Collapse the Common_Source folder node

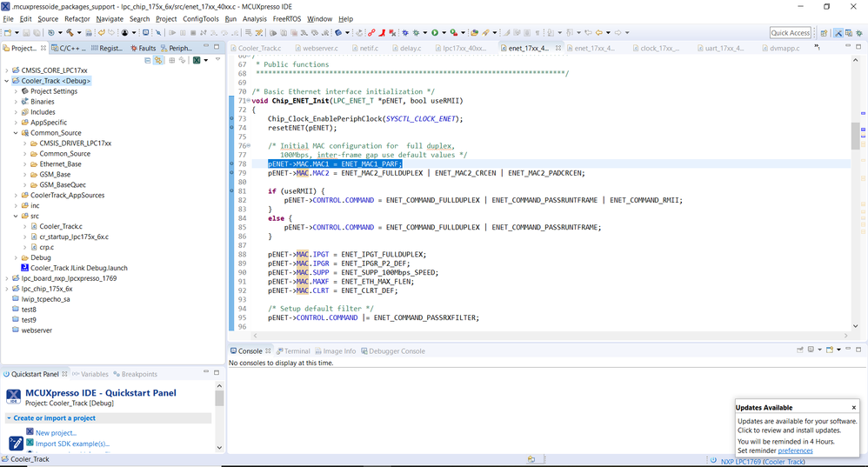point(16,133)
